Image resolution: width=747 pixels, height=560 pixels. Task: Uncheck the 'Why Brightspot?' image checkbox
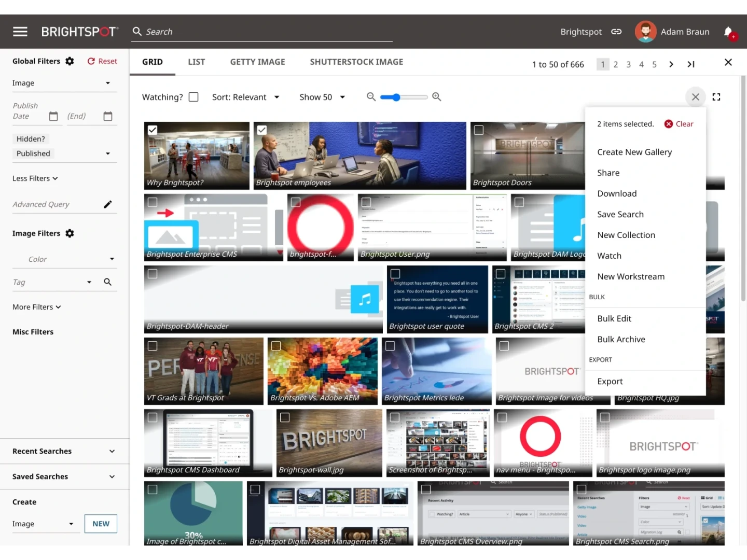click(x=153, y=130)
